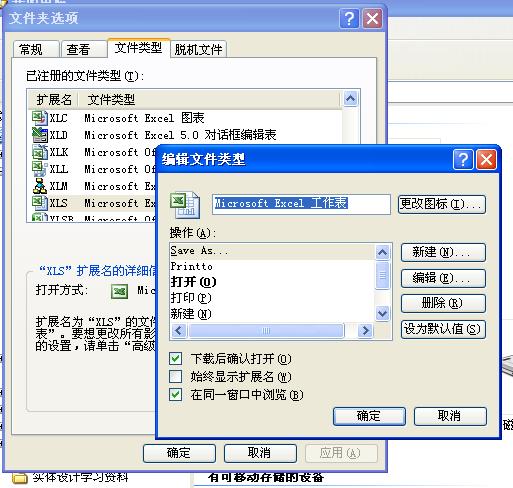Screen dimensions: 513x488
Task: Click 设为默认值 button
Action: (443, 329)
